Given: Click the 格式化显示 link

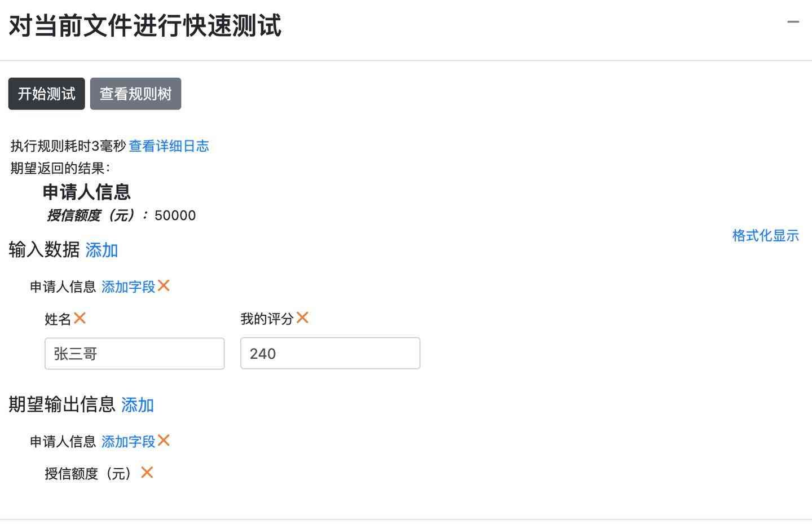Looking at the screenshot, I should click(765, 236).
